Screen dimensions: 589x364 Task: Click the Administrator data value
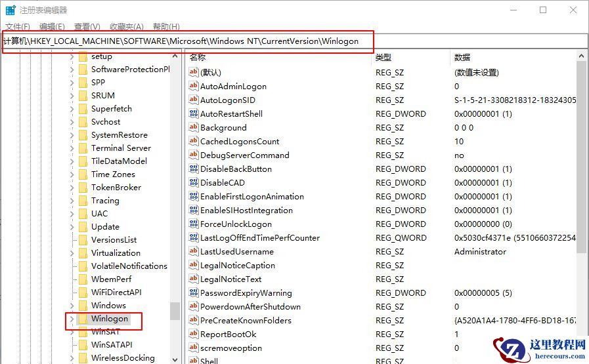[480, 251]
